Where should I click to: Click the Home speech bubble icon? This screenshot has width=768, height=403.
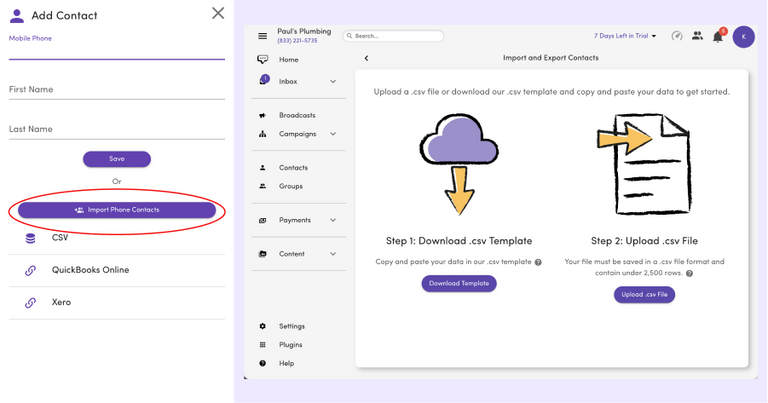click(263, 60)
